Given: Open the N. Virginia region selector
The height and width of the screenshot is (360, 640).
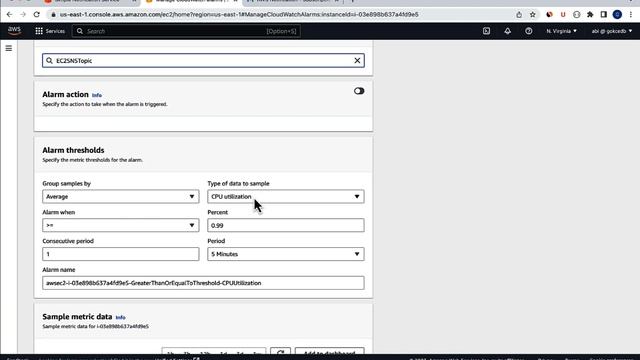Looking at the screenshot, I should coord(562,31).
